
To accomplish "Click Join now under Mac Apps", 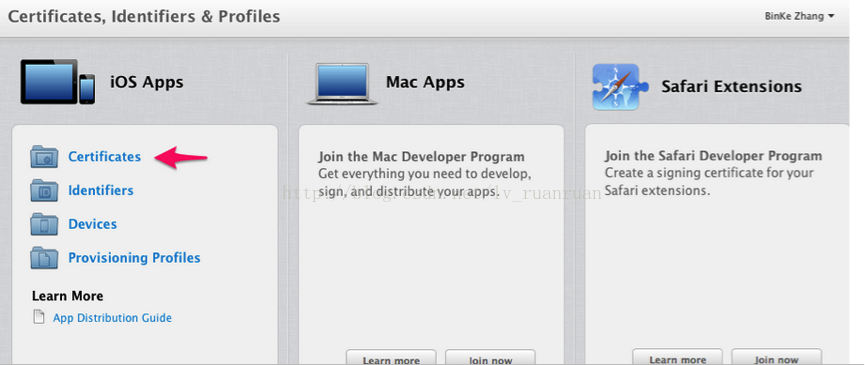I will pos(490,357).
